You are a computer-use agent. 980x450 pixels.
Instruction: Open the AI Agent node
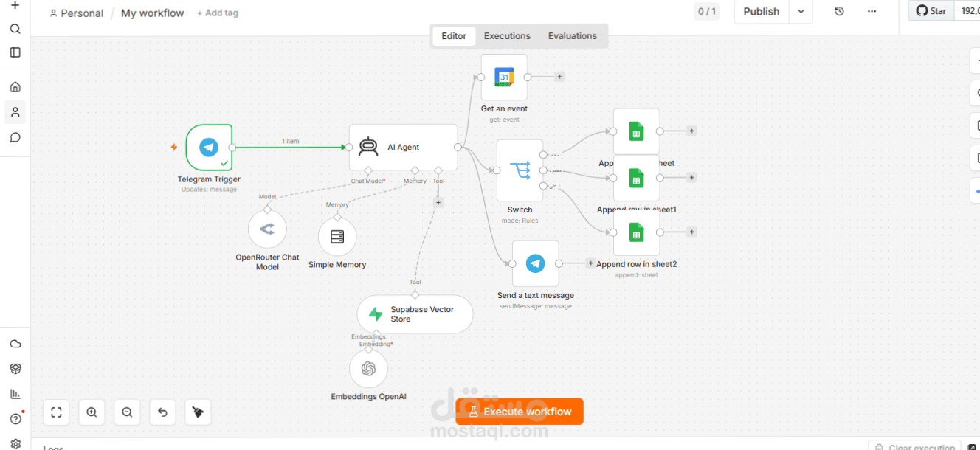(x=403, y=147)
